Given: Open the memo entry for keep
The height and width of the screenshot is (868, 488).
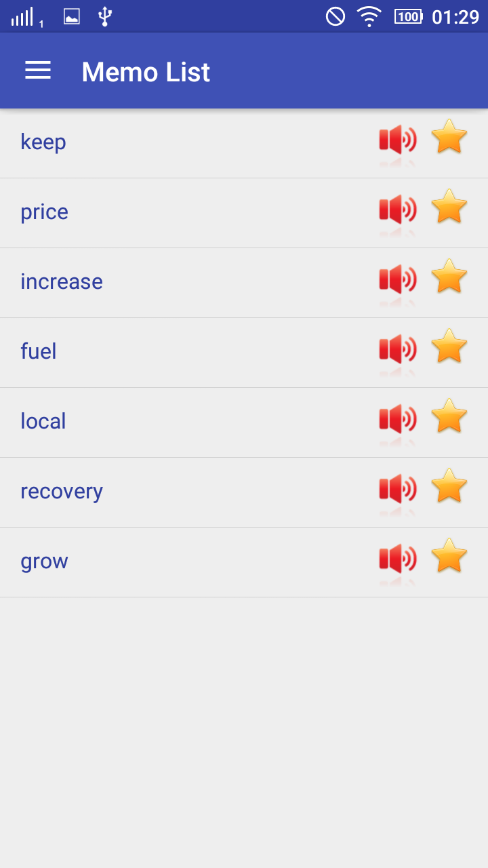Looking at the screenshot, I should pyautogui.click(x=244, y=143).
